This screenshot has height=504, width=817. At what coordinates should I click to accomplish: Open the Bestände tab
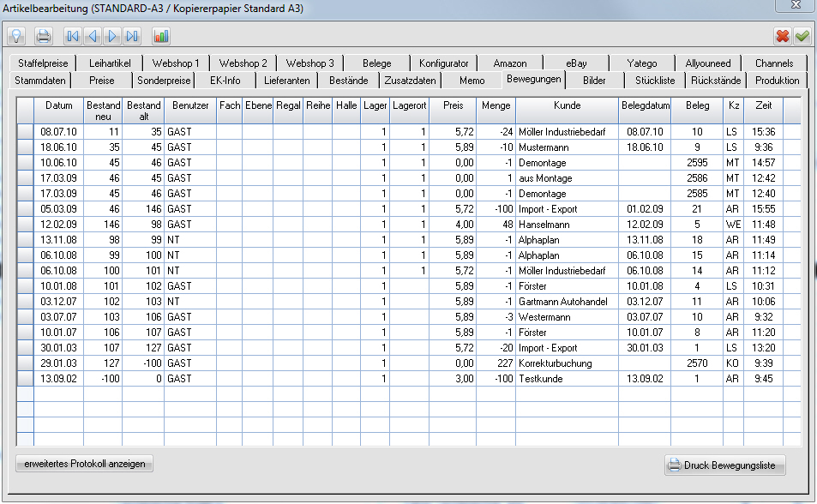pos(349,81)
